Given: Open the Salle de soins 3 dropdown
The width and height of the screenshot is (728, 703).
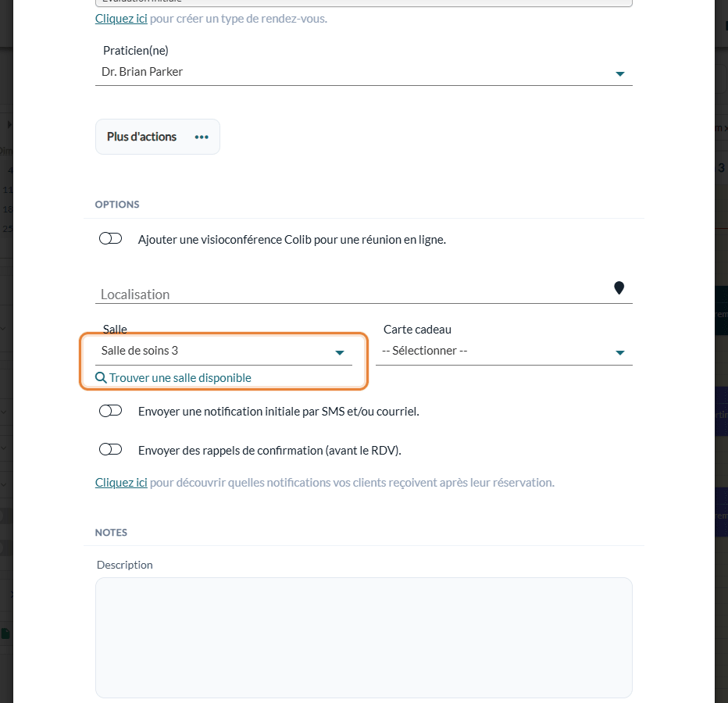Looking at the screenshot, I should pos(223,351).
